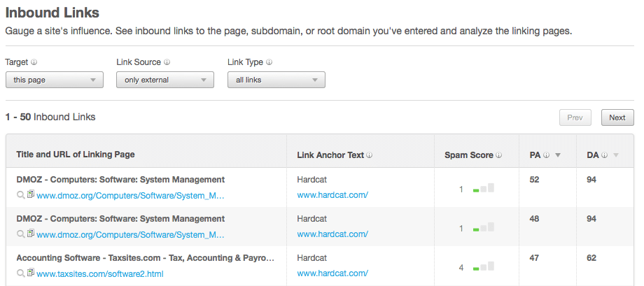
Task: Open www.hardcat.com link in the Taxsites row
Action: click(x=332, y=273)
